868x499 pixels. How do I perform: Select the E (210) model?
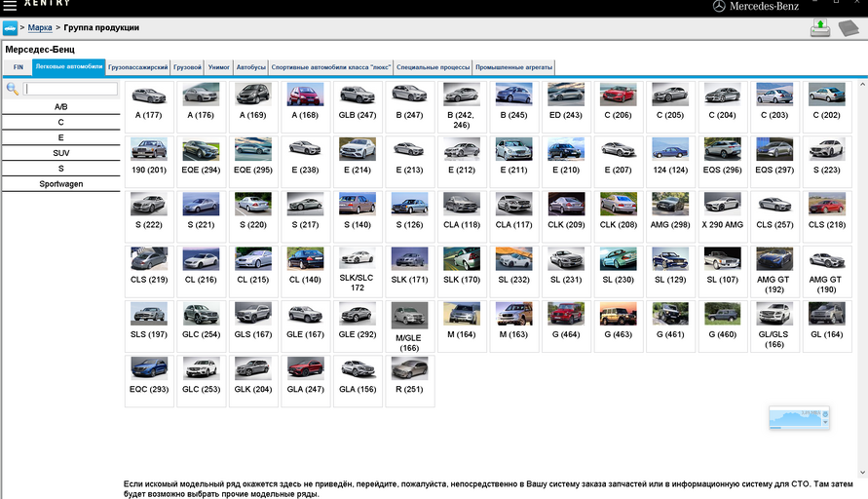click(x=566, y=162)
